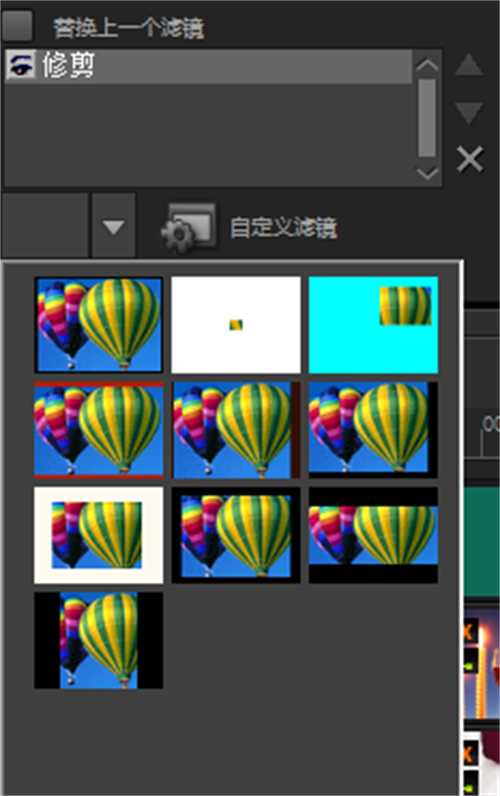Viewport: 500px width, 796px height.
Task: Click the filter list scrollbar thumb
Action: point(427,118)
